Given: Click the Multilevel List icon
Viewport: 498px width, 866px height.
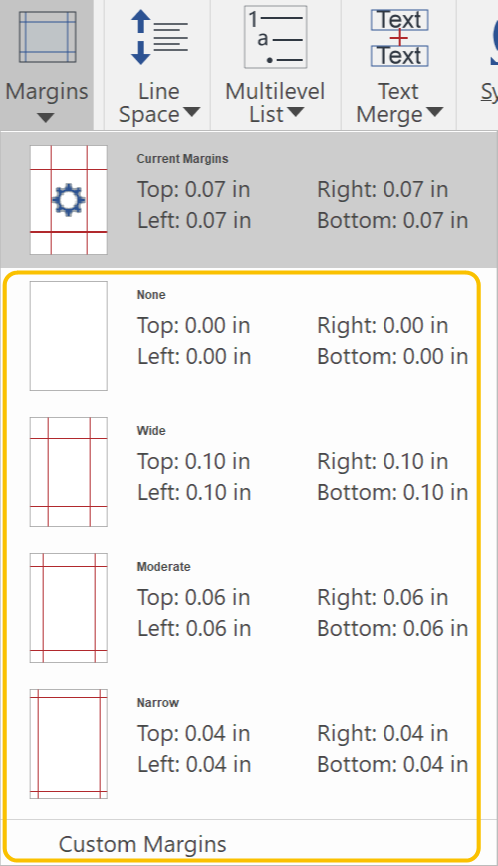Looking at the screenshot, I should [276, 37].
